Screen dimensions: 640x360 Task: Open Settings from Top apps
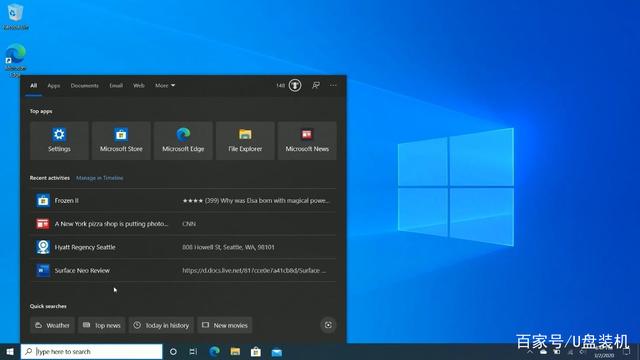(x=59, y=140)
